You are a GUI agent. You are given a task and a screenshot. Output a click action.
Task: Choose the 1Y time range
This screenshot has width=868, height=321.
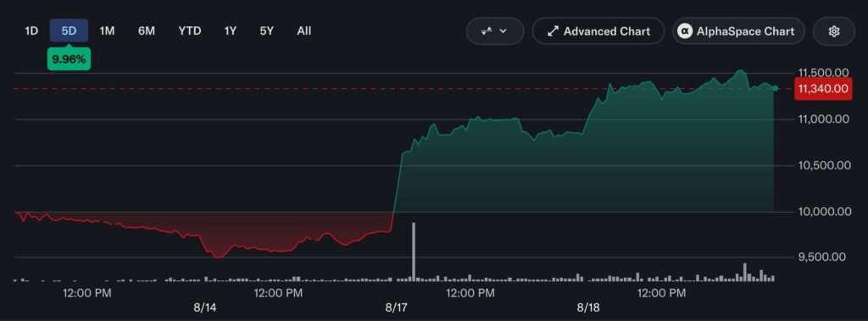(231, 31)
